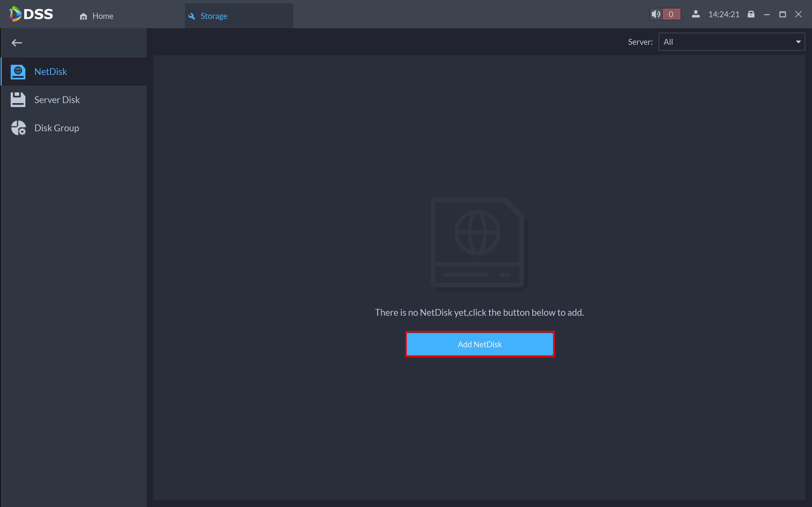Open the user account icon
The width and height of the screenshot is (812, 507).
coord(696,14)
